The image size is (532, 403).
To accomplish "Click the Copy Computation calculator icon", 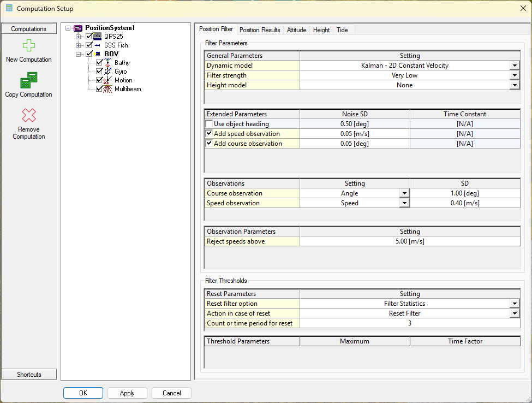I will point(28,81).
